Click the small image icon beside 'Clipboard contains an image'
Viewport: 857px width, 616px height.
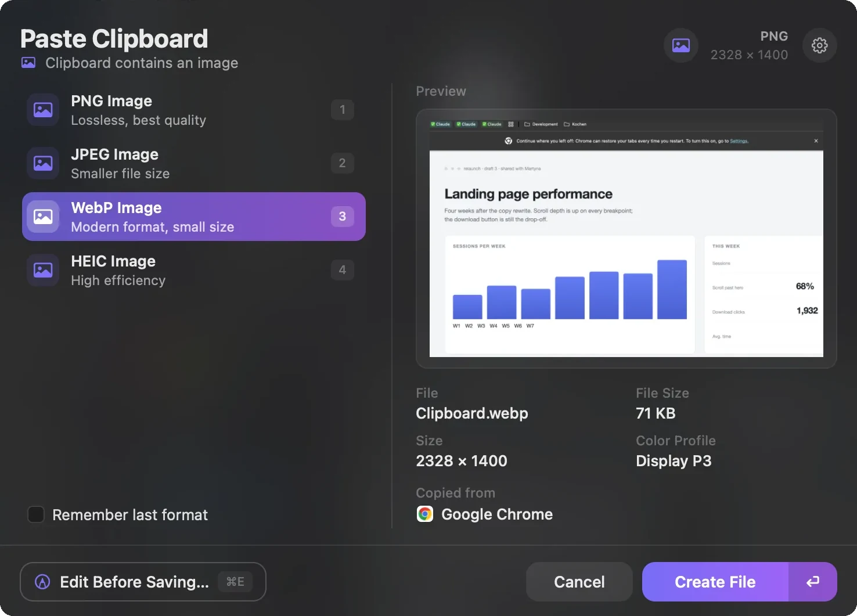point(28,63)
